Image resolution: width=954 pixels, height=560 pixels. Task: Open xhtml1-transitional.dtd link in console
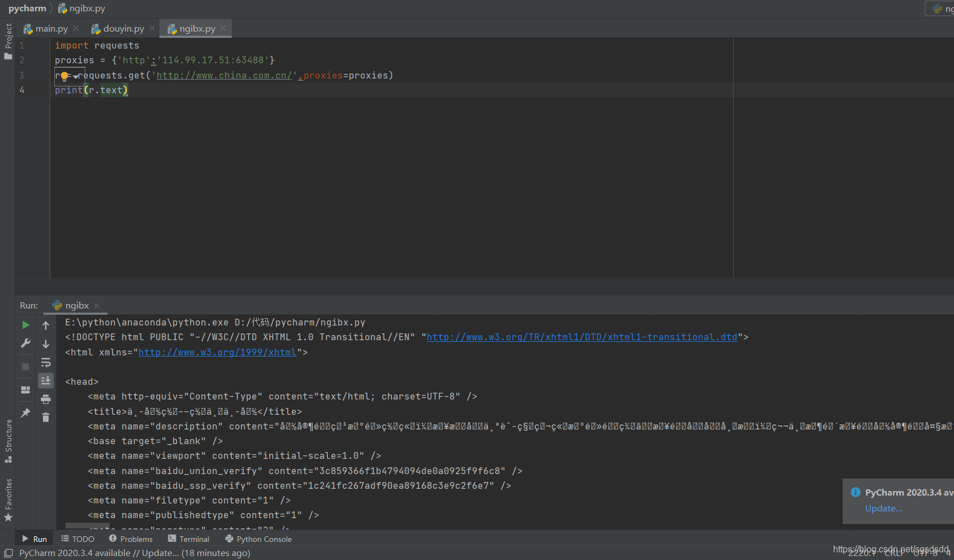click(582, 337)
